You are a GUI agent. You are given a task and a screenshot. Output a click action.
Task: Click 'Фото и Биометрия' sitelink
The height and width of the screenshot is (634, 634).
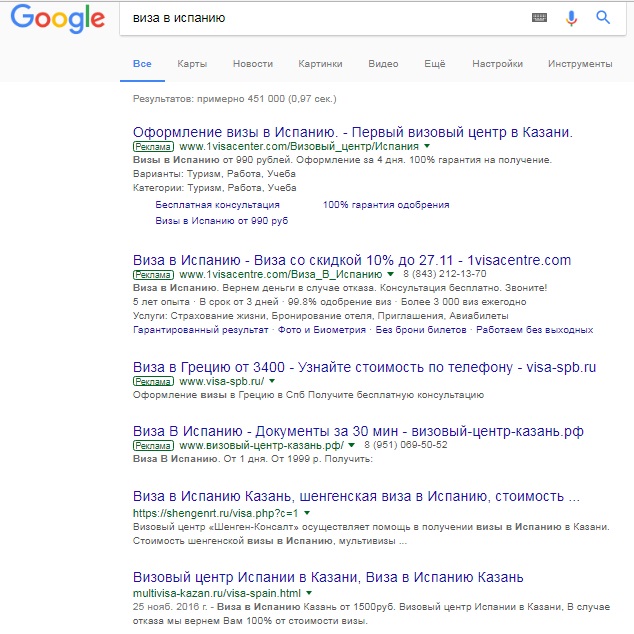(322, 330)
